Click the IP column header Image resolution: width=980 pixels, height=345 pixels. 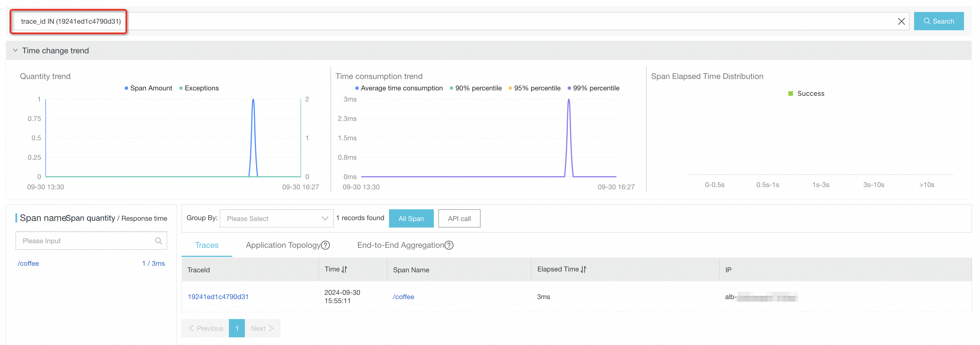click(728, 270)
